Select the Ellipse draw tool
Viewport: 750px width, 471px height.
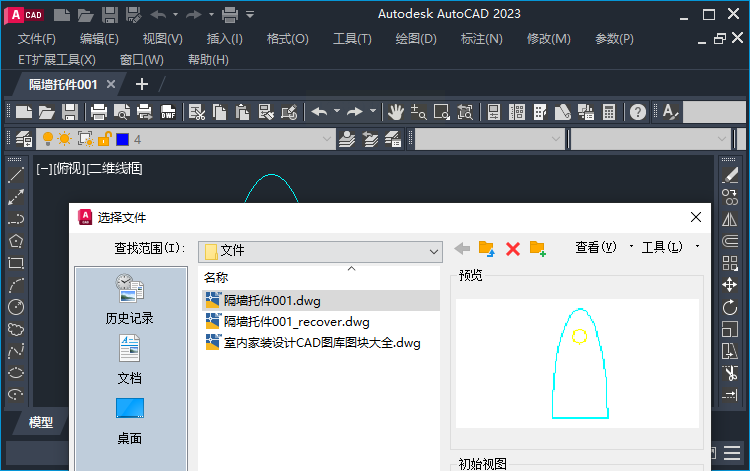pos(16,372)
